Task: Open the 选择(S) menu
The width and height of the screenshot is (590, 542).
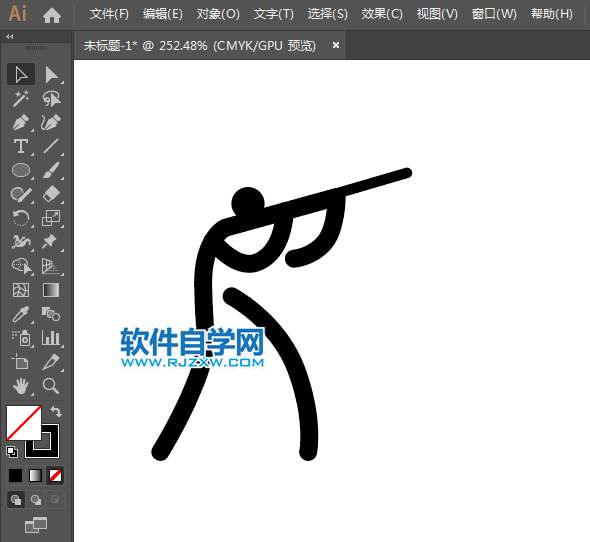Action: point(327,14)
